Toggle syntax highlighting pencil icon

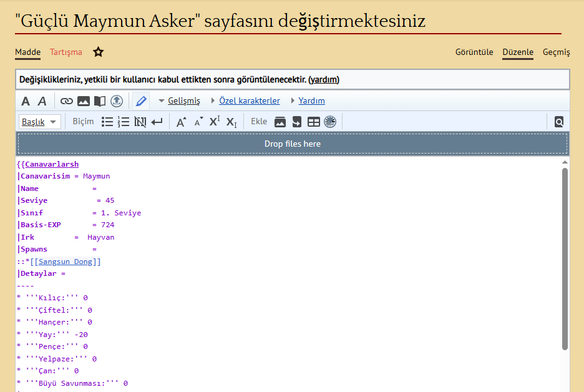click(x=140, y=101)
